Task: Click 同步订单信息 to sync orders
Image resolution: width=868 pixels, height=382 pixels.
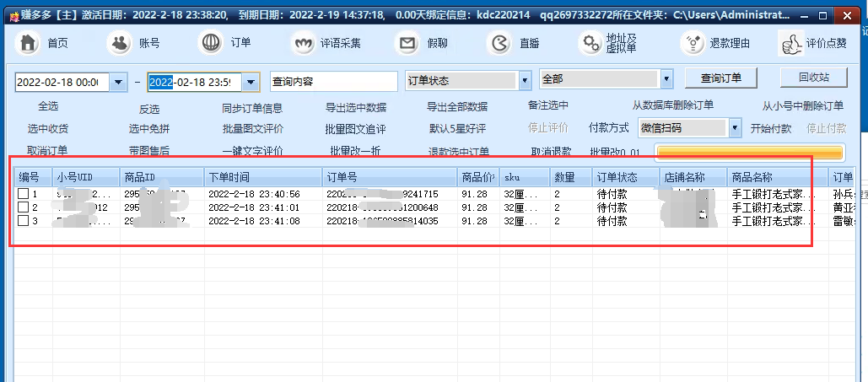Action: 252,108
